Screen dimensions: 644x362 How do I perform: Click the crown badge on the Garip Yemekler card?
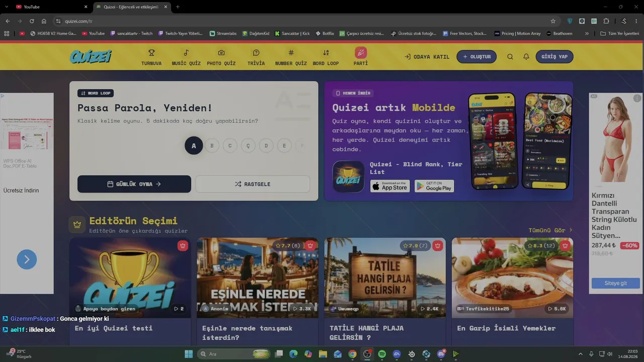click(x=565, y=246)
